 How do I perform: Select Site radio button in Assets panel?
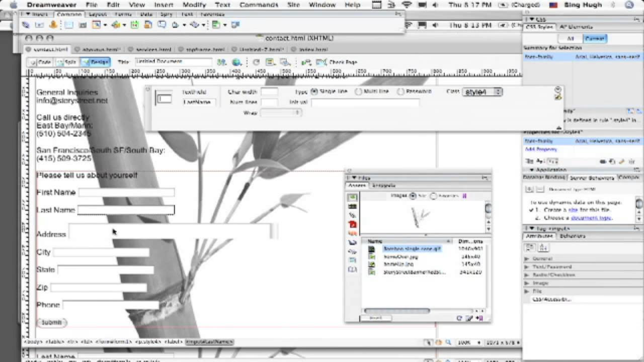click(x=414, y=196)
